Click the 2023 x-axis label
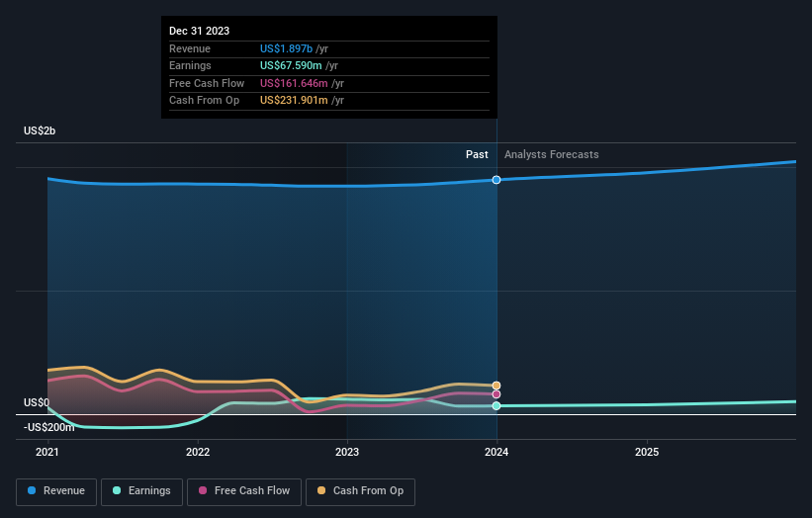Viewport: 812px width, 518px height. click(x=347, y=452)
